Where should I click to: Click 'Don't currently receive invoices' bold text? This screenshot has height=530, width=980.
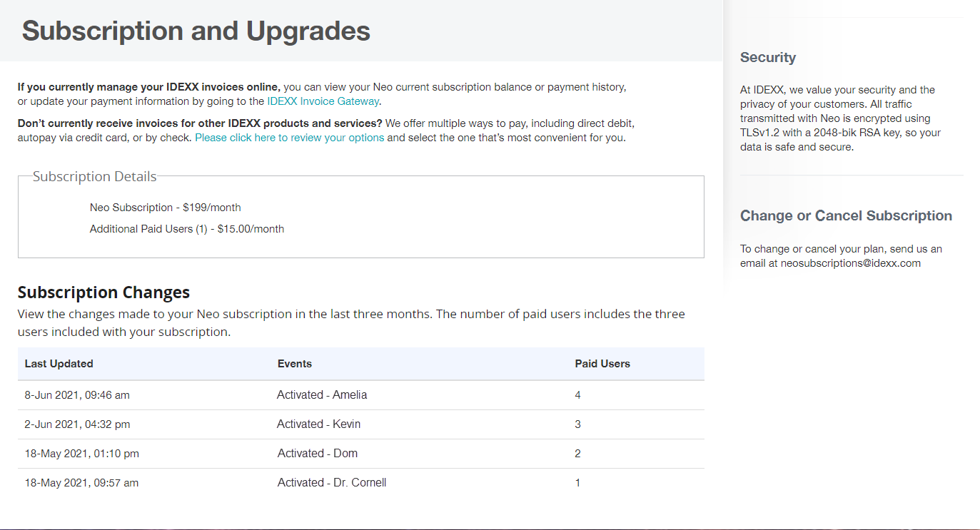pyautogui.click(x=200, y=123)
